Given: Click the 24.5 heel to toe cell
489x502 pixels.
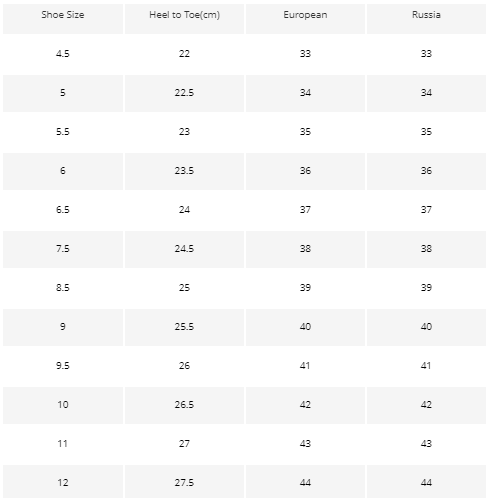Looking at the screenshot, I should (x=184, y=249).
